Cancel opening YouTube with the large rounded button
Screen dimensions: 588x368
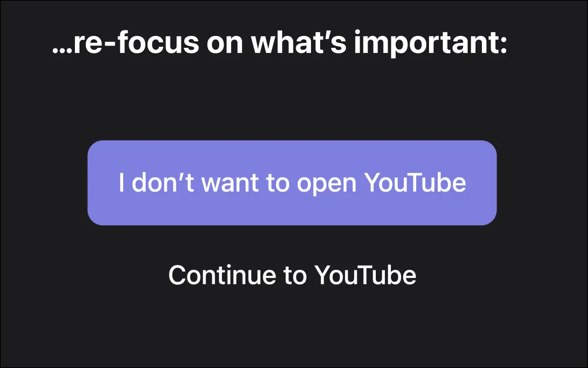click(292, 183)
